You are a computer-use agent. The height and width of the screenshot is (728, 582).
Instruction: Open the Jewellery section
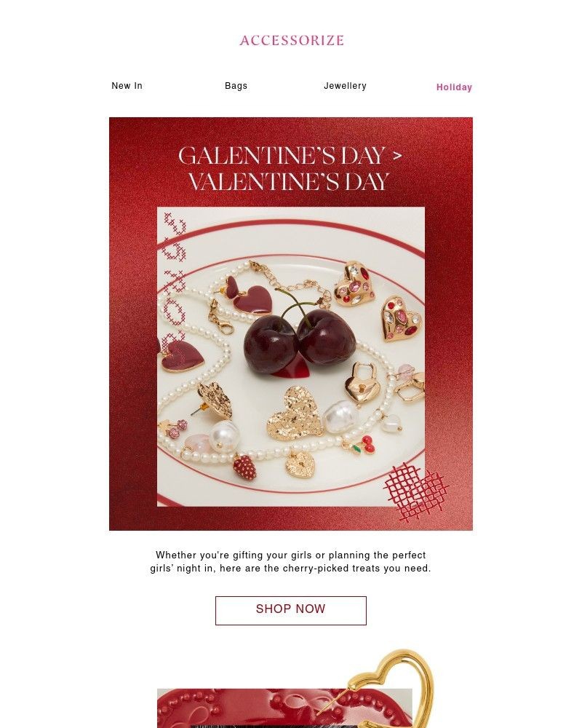pos(346,86)
